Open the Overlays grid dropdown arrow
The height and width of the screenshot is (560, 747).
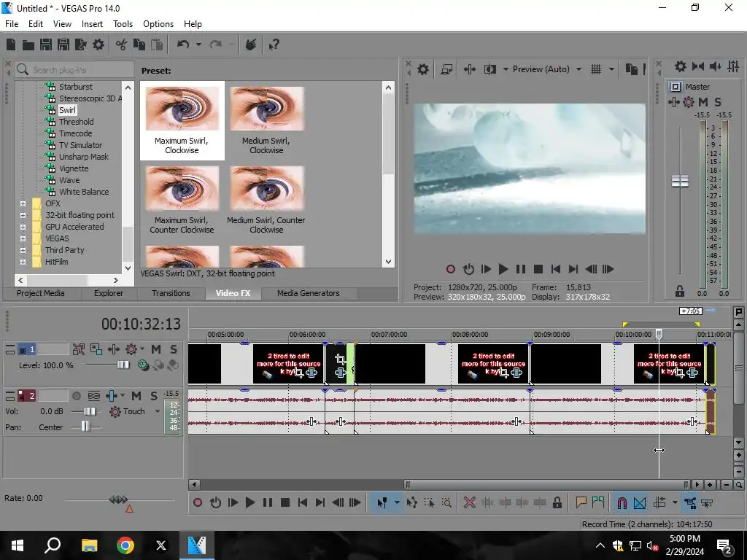(x=611, y=69)
